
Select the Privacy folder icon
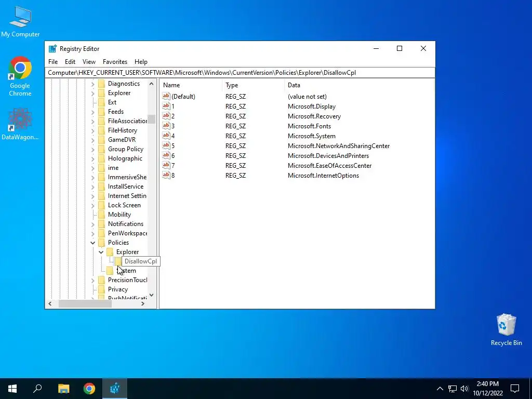(101, 289)
